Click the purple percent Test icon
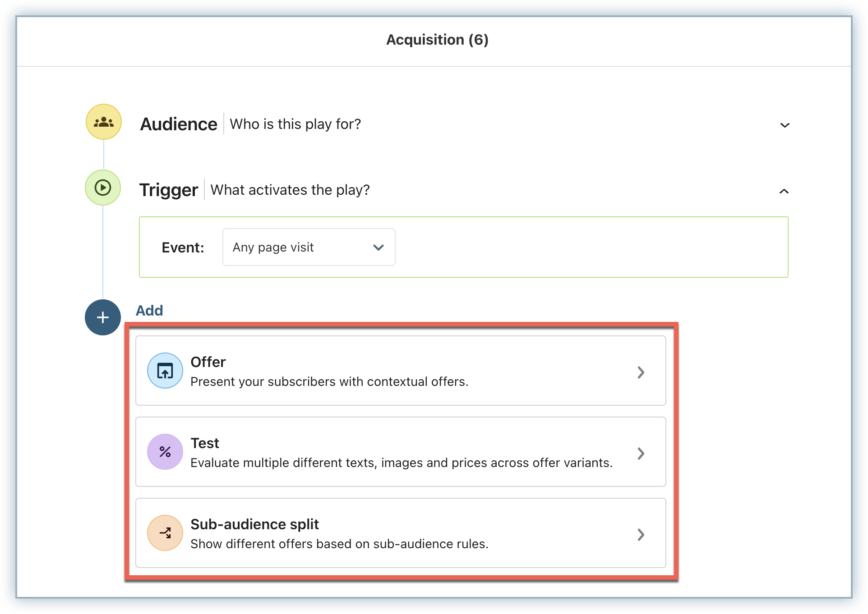This screenshot has height=614, width=868. 165,452
